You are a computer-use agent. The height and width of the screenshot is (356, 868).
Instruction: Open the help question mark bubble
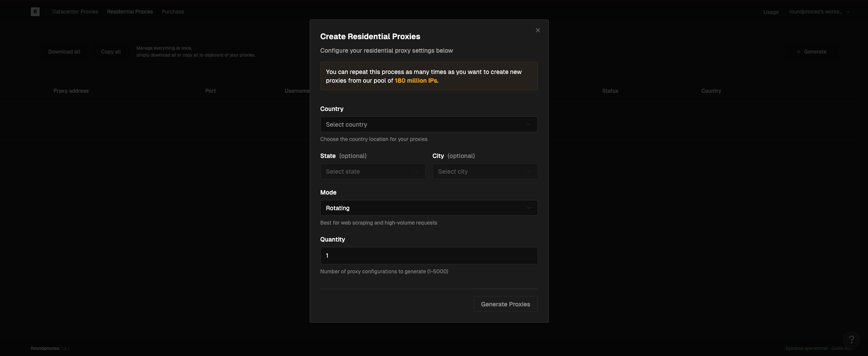[851, 339]
